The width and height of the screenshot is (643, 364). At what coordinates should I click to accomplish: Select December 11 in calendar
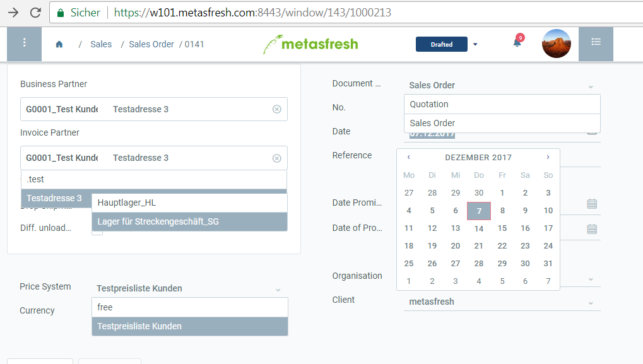click(409, 228)
